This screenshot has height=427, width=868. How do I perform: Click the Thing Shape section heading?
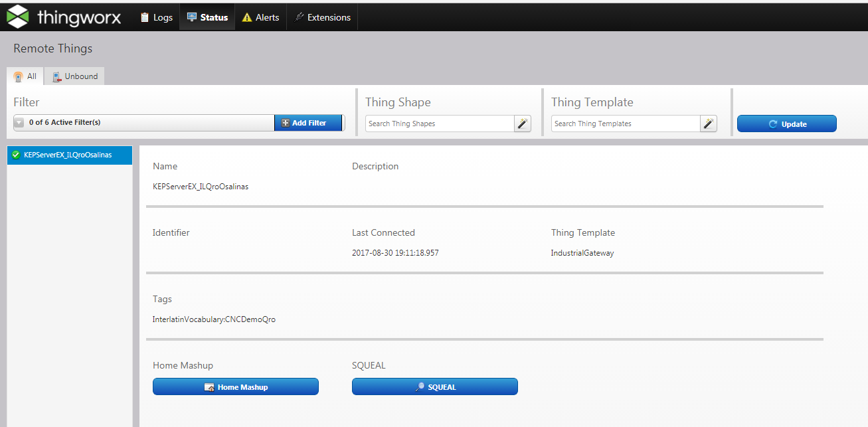click(398, 102)
